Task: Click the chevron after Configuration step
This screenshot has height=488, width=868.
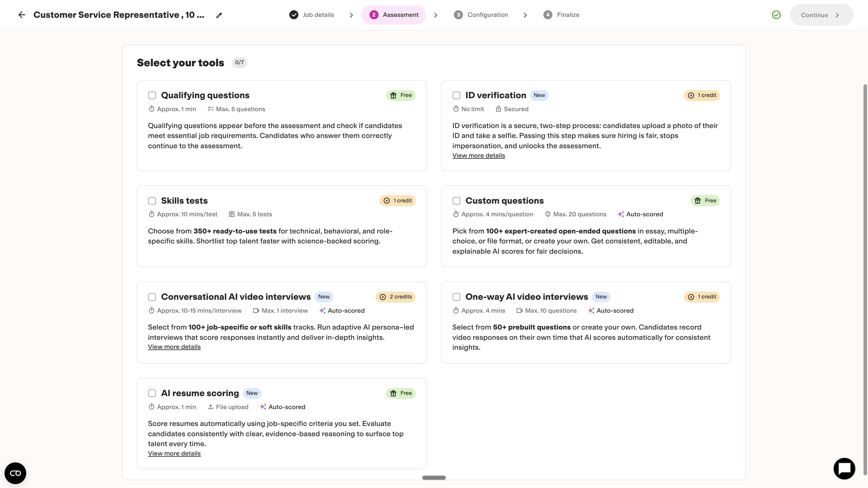Action: coord(525,15)
